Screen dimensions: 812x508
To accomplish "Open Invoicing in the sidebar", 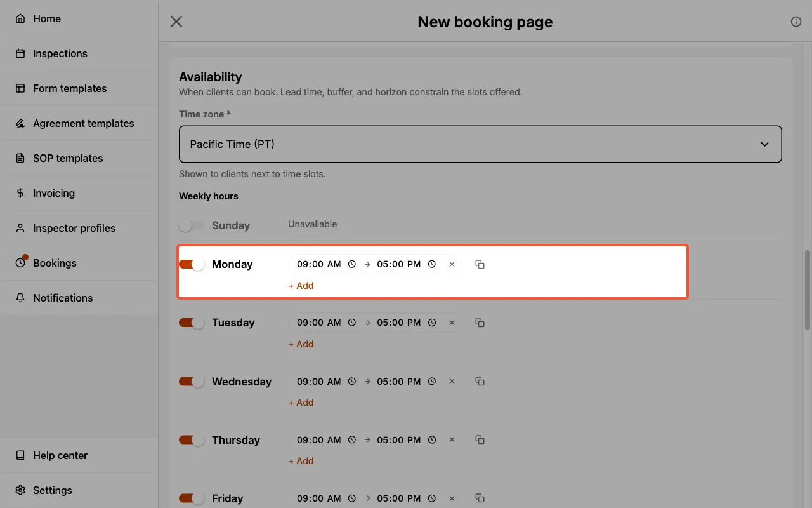I will 79,193.
